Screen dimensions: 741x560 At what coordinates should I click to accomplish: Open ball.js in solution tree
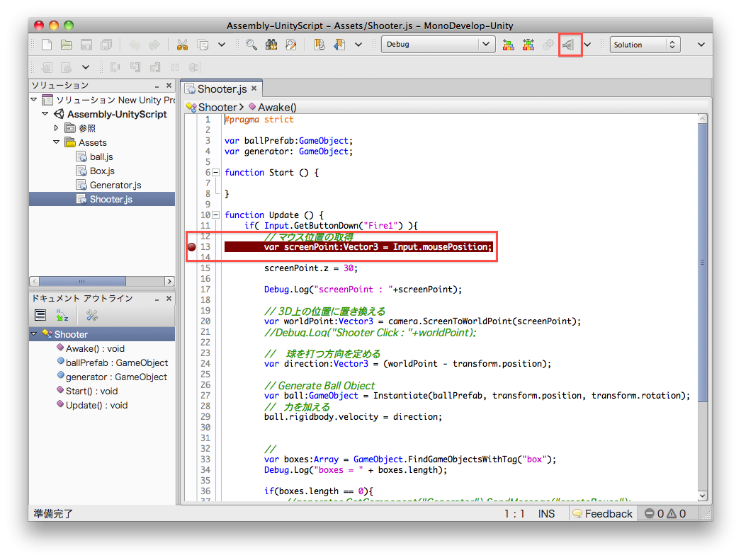pyautogui.click(x=95, y=156)
